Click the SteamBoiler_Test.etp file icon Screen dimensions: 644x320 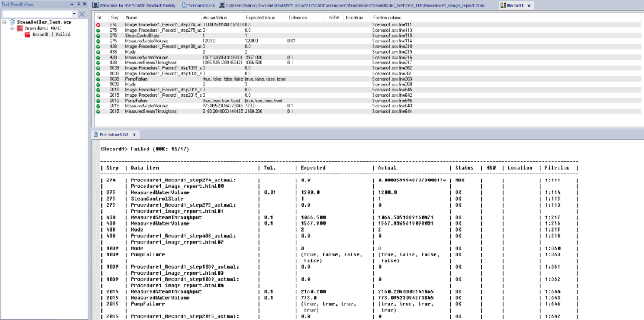(x=13, y=22)
